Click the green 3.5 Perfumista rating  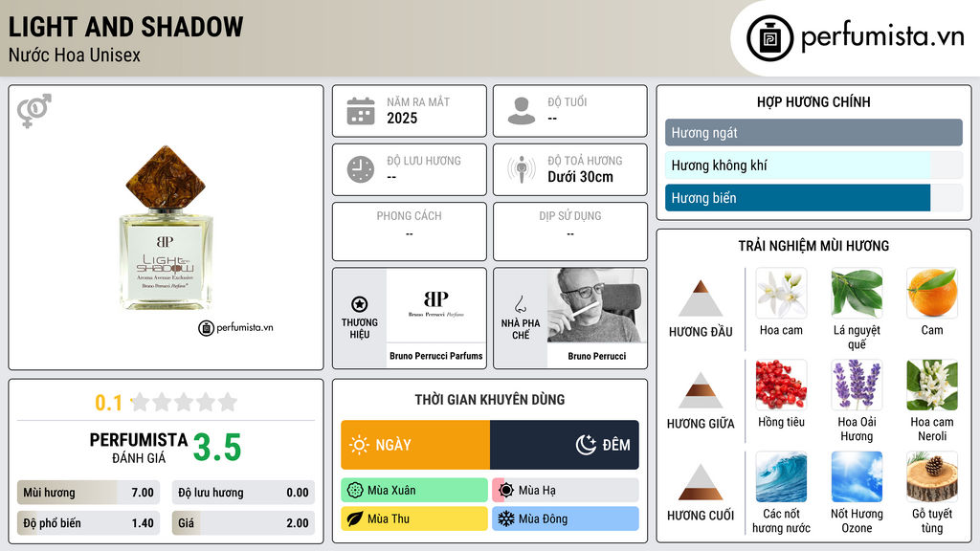click(217, 448)
